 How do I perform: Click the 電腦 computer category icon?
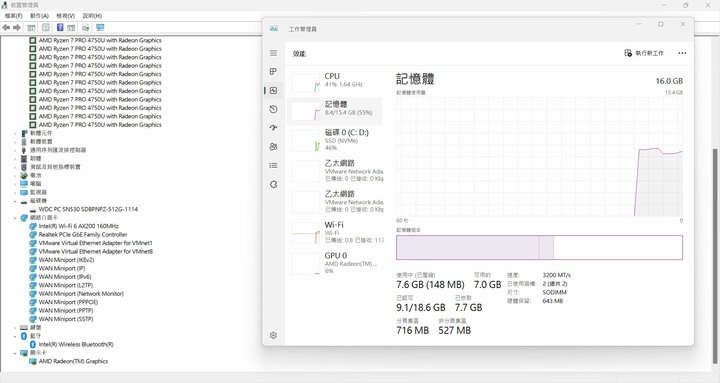tap(24, 184)
